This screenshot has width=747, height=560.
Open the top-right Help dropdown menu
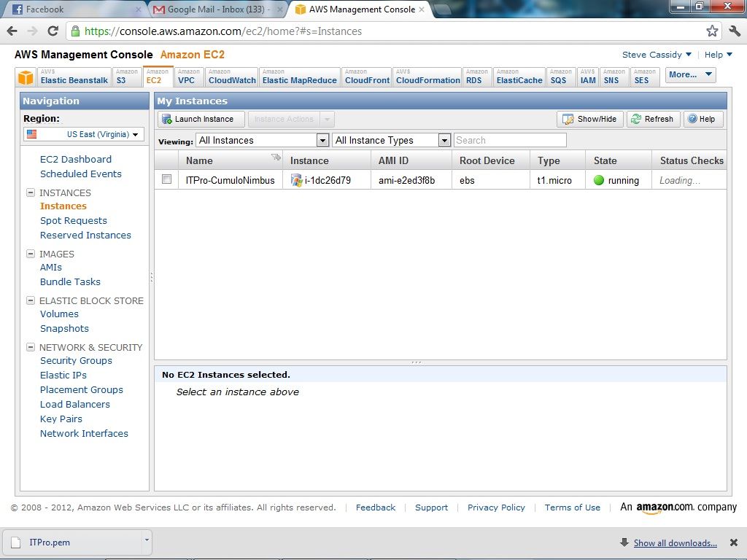pos(719,55)
